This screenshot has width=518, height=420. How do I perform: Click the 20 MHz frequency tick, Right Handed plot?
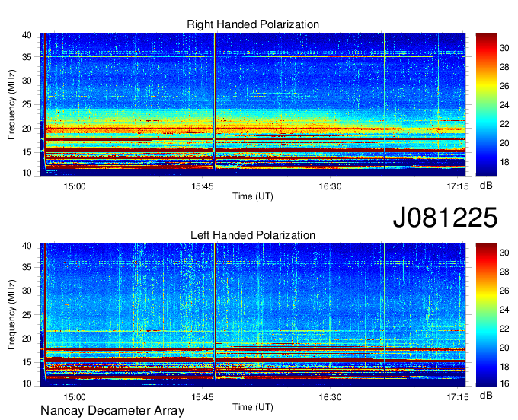coord(27,129)
